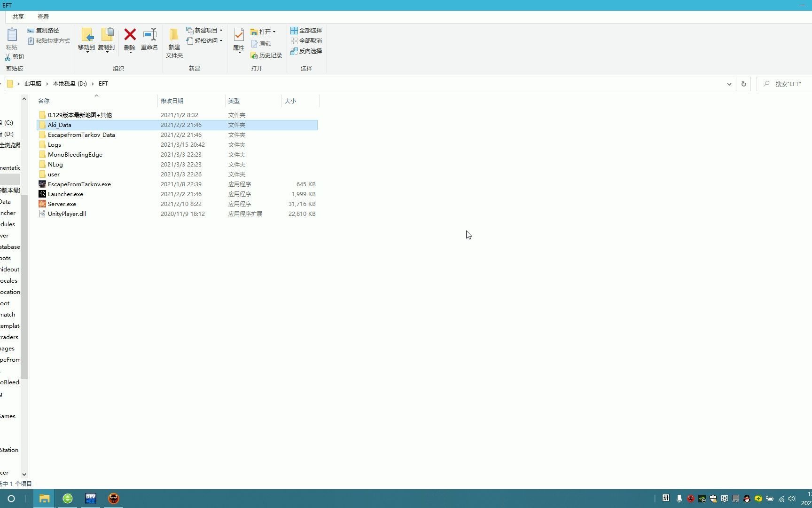Open the 打开 (Open) dropdown button
The width and height of the screenshot is (812, 508).
point(263,32)
